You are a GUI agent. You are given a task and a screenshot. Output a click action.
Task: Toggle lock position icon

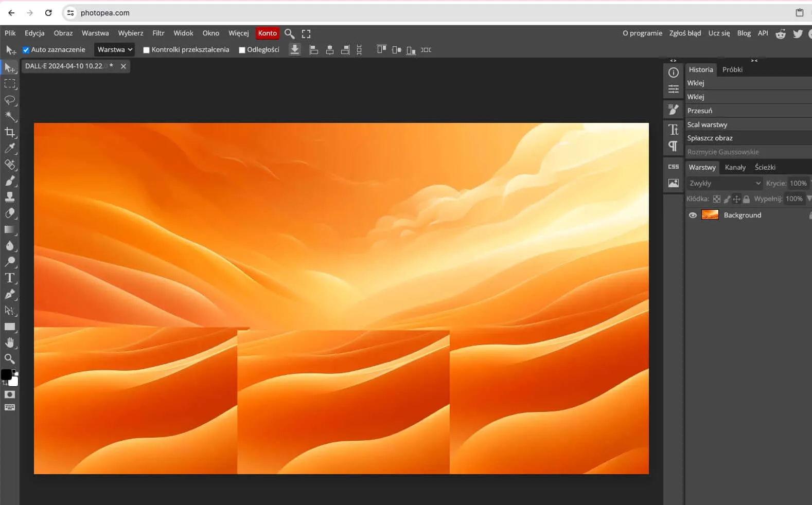click(x=736, y=199)
